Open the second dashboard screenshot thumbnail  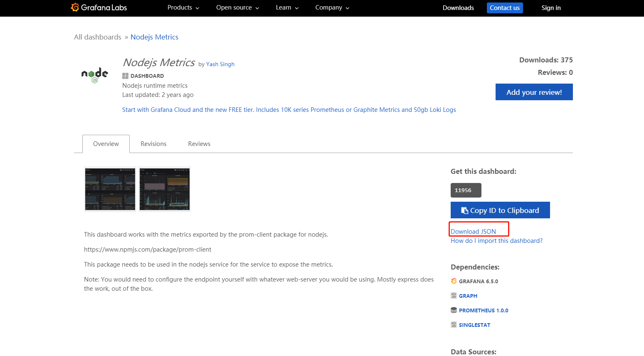pyautogui.click(x=165, y=189)
